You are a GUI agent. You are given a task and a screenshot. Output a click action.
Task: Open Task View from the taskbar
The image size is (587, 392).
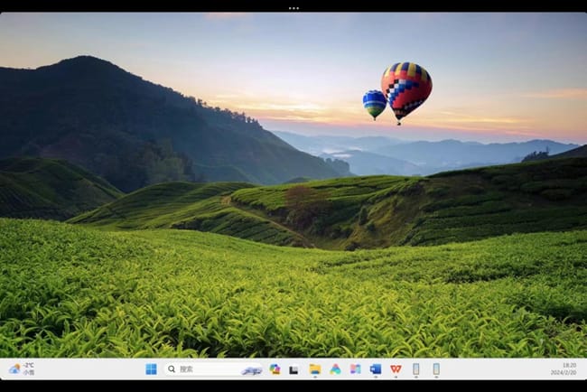293,369
